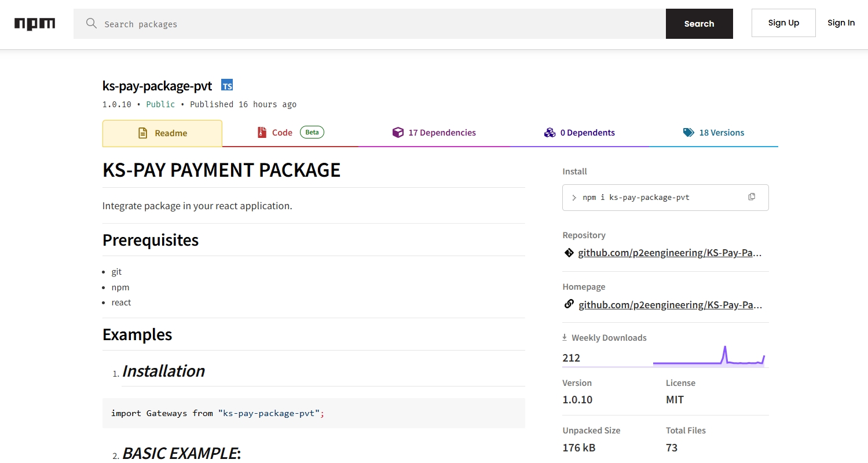The width and height of the screenshot is (868, 463).
Task: Click the TypeScript declarations badge
Action: click(x=227, y=86)
